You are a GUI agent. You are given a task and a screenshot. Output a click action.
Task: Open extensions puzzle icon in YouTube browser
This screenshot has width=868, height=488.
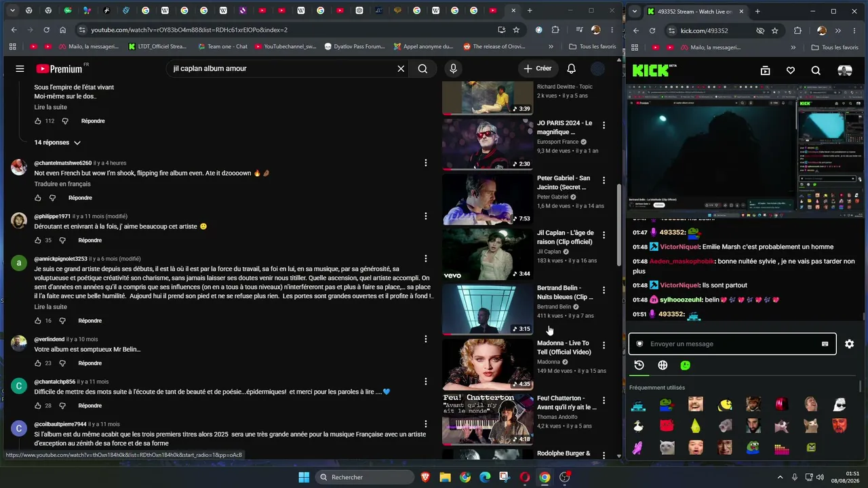(555, 30)
